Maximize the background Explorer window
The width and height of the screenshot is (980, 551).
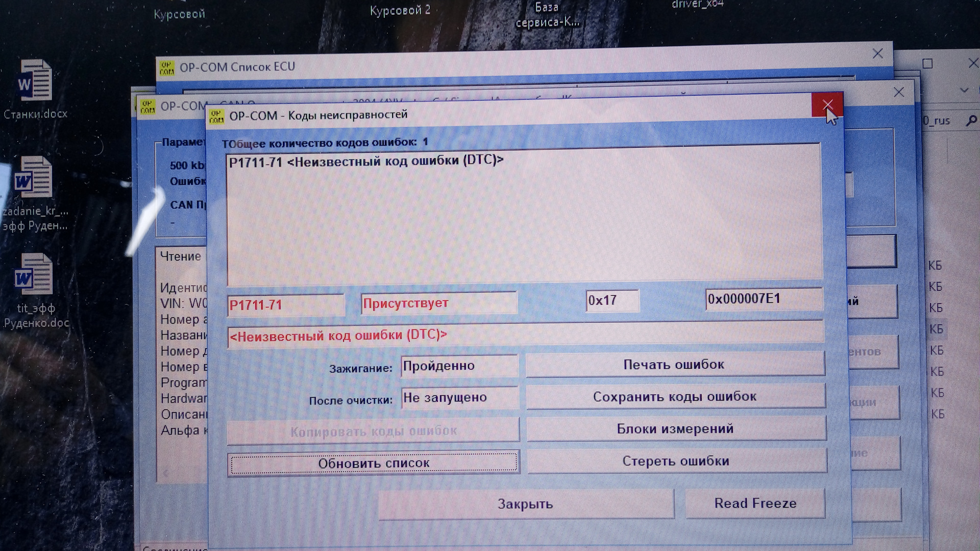click(927, 63)
